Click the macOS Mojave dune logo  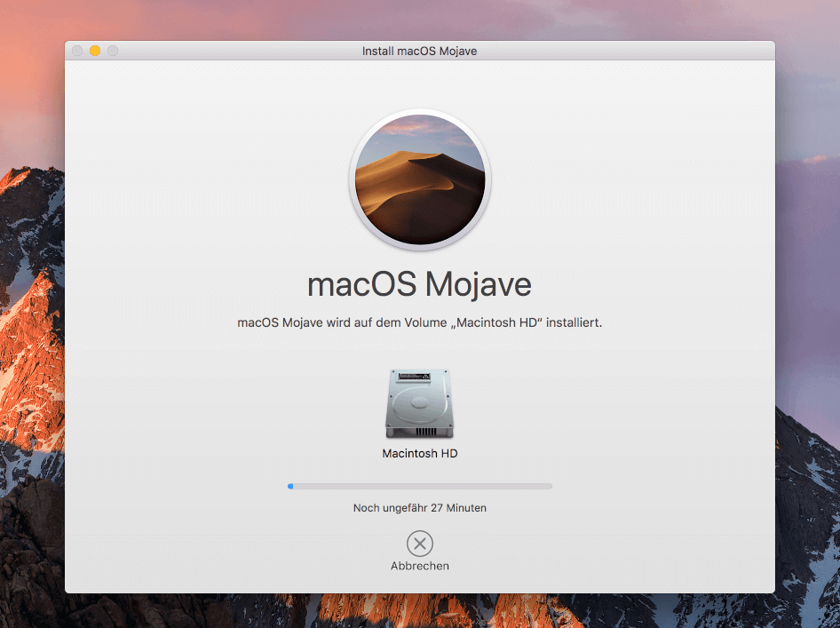[420, 179]
